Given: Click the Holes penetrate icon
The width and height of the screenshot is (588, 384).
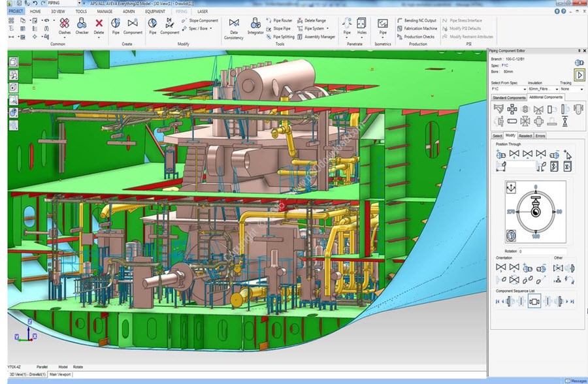Looking at the screenshot, I should pos(362,25).
